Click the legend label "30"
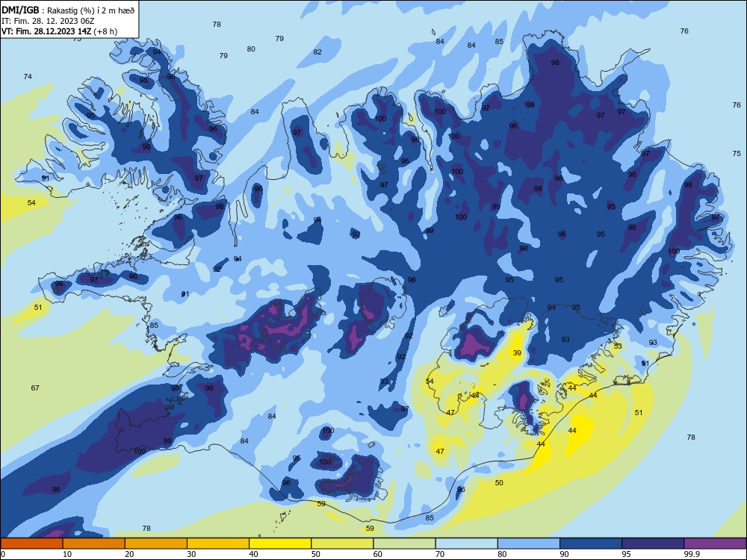 coord(191,554)
